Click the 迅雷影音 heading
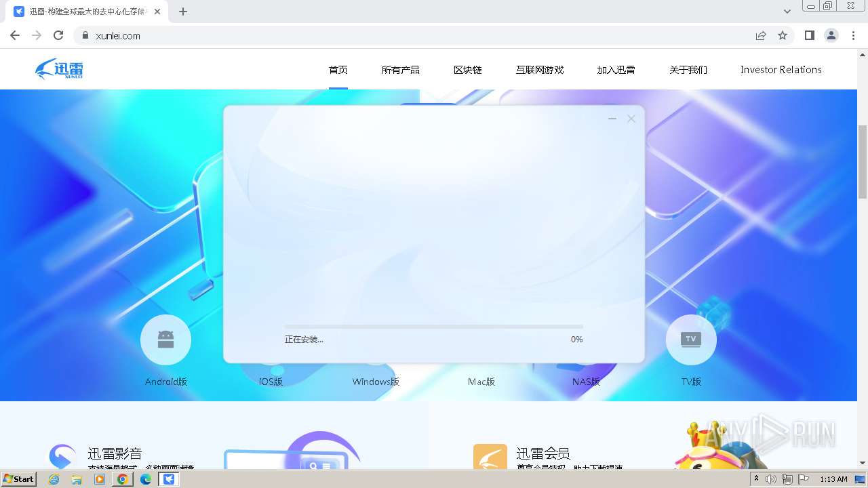Viewport: 868px width, 488px height. (x=115, y=453)
